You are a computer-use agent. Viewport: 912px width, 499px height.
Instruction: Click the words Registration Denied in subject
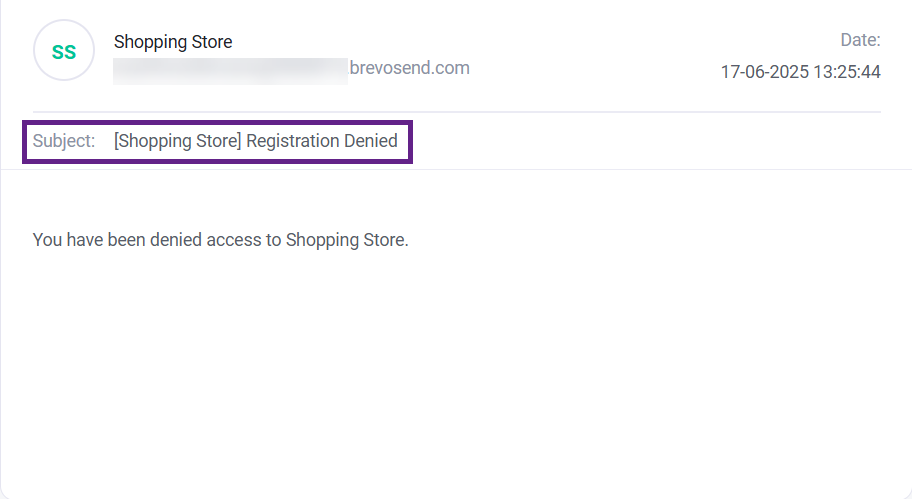click(322, 141)
